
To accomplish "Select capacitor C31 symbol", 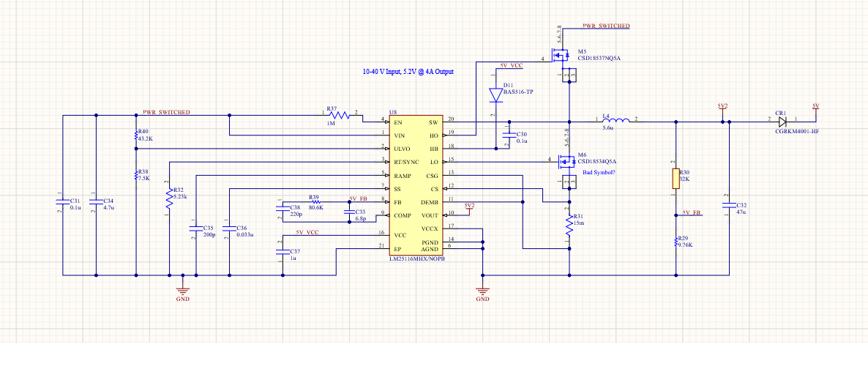I will (62, 202).
